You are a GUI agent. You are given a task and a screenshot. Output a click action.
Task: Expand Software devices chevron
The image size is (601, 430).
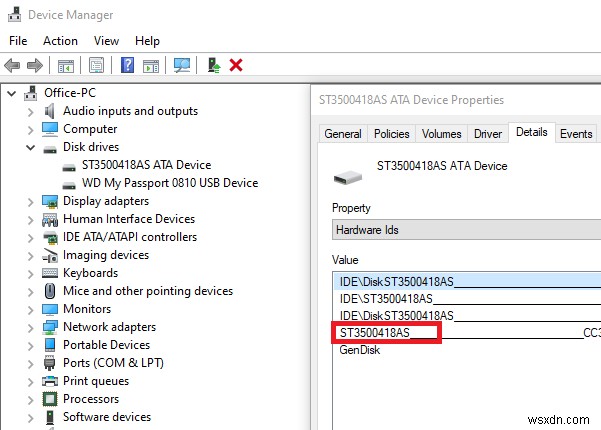pos(30,418)
